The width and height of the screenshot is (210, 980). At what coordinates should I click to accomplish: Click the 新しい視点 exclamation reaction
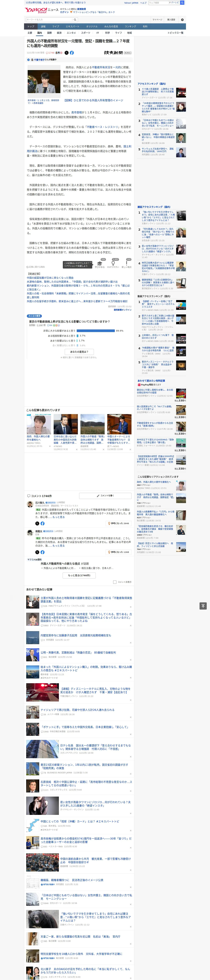[127, 264]
